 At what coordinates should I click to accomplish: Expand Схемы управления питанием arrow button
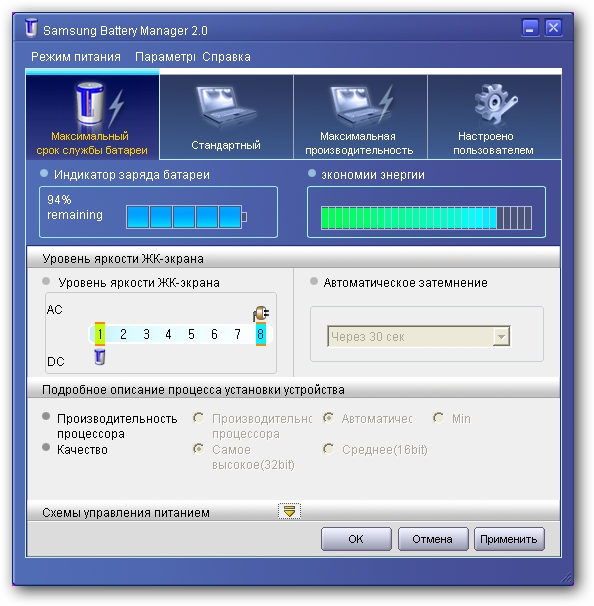coord(289,511)
